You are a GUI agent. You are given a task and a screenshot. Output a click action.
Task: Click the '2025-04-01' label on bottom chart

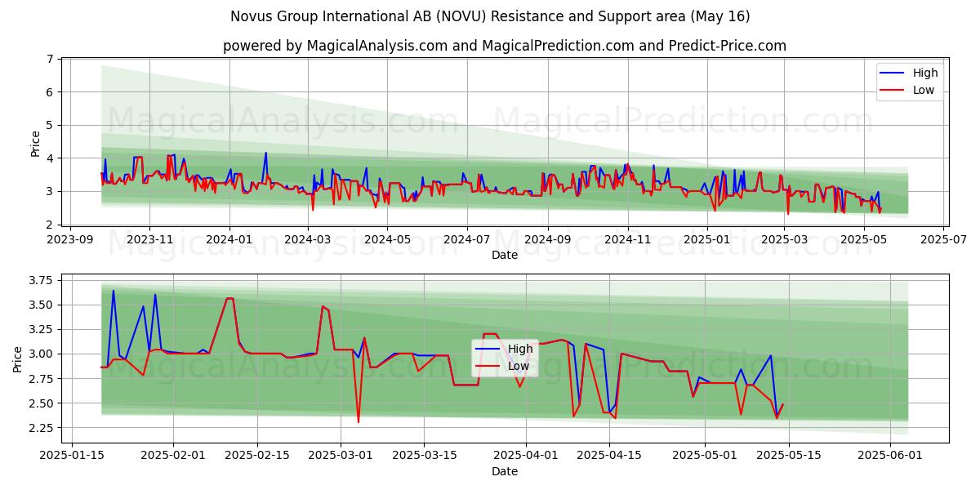(526, 456)
